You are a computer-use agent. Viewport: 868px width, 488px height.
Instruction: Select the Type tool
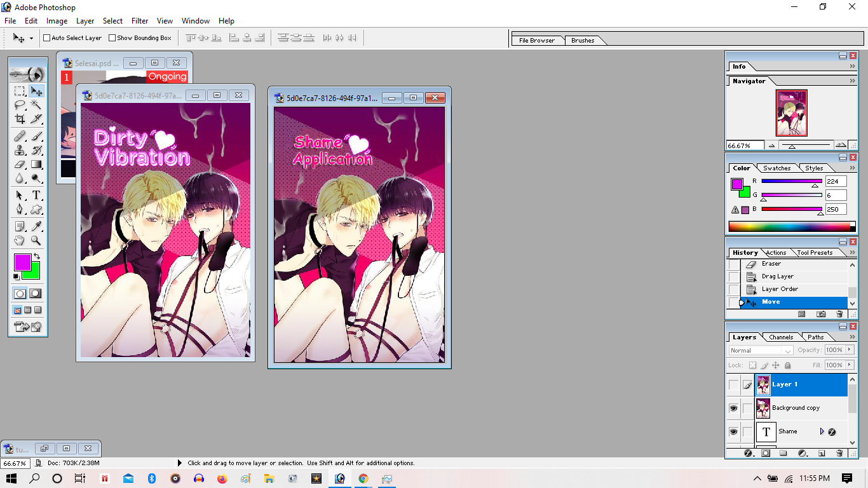click(36, 195)
